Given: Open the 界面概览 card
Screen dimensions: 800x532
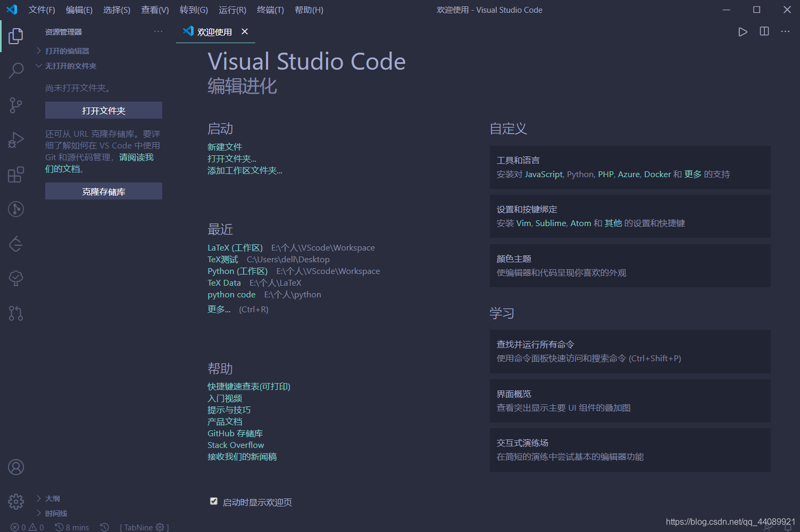Looking at the screenshot, I should click(630, 401).
